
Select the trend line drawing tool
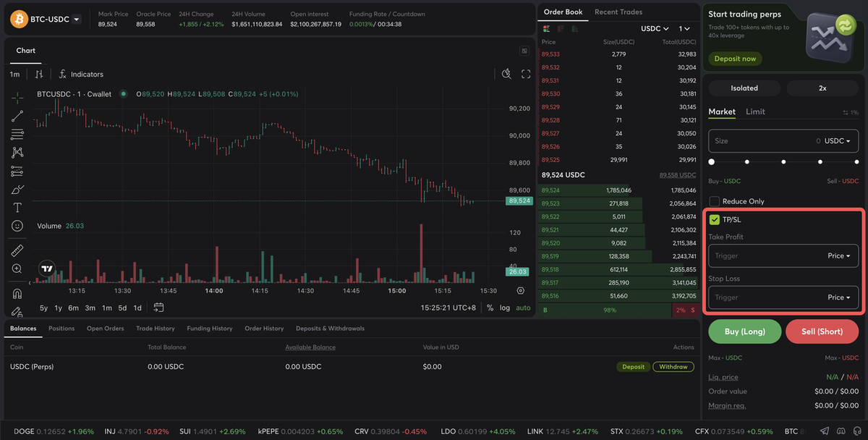pyautogui.click(x=17, y=116)
